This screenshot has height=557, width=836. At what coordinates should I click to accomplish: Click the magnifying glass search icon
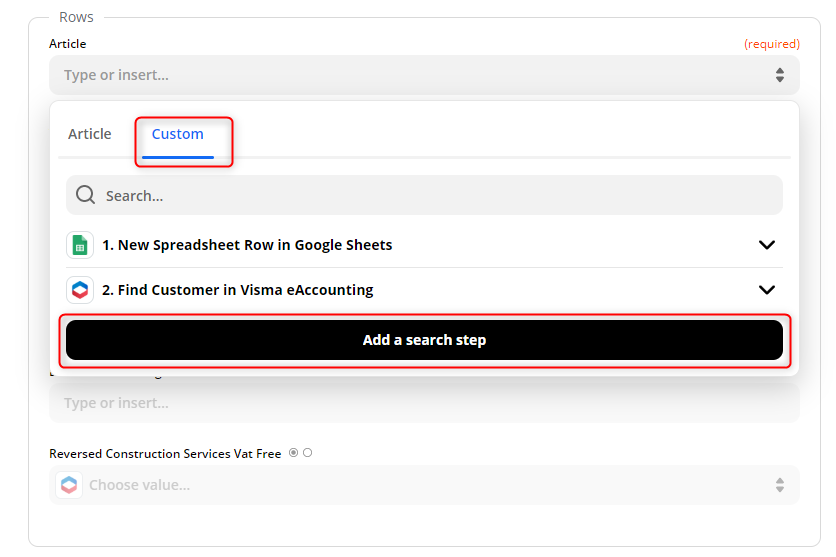(x=86, y=195)
